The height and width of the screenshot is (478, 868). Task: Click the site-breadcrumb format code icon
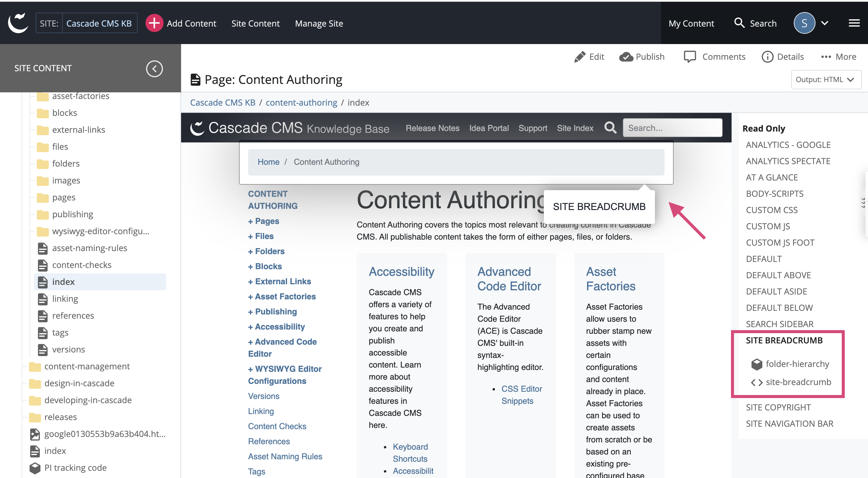pos(756,382)
